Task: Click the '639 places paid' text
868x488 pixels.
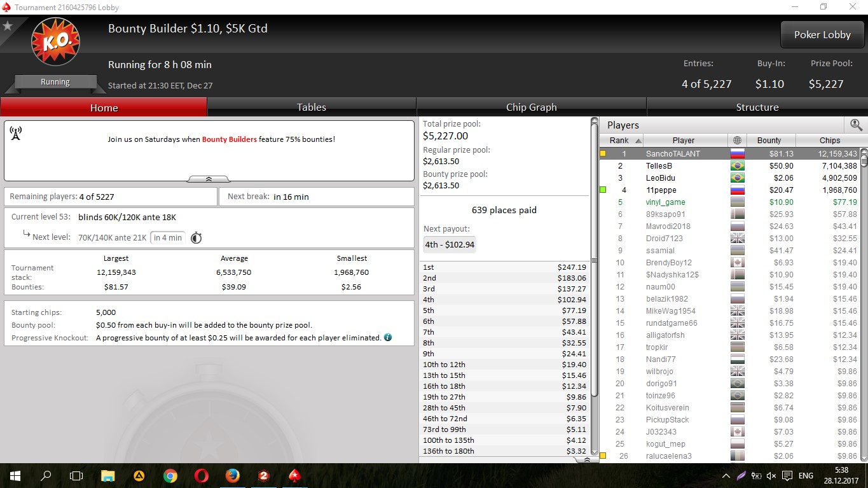Action: coord(504,210)
